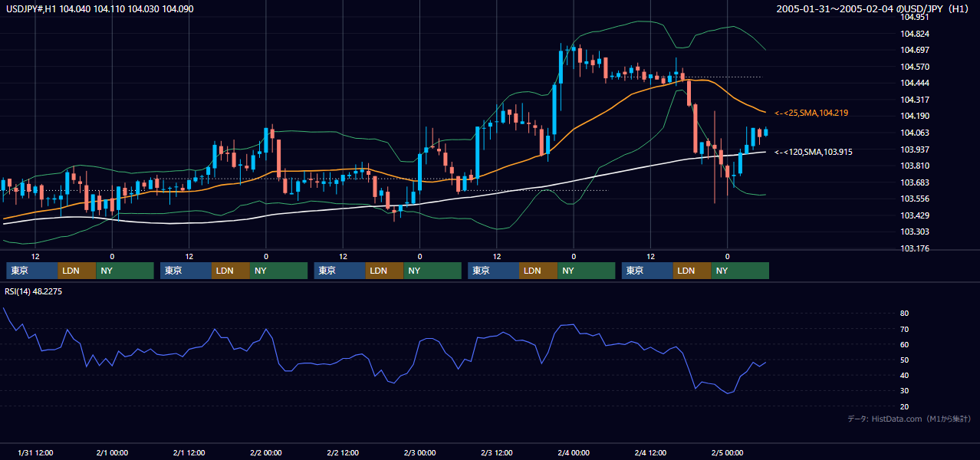Click the leftmost LDN session block
Viewport: 980px width, 460px height.
pos(77,271)
